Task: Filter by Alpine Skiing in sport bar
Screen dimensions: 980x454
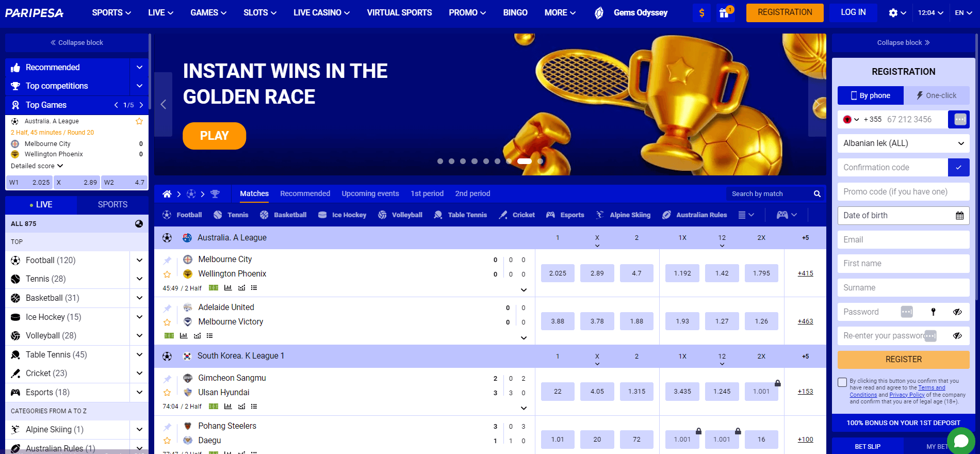Action: (x=623, y=215)
